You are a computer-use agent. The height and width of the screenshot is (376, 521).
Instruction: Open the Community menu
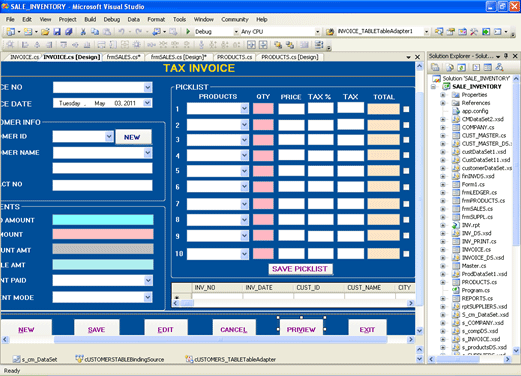coord(235,19)
